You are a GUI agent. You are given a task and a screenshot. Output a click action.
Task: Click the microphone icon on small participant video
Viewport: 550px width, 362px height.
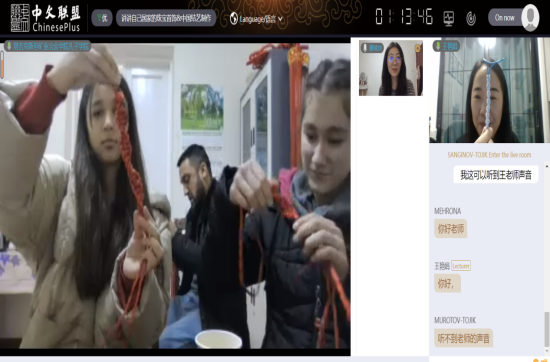365,47
